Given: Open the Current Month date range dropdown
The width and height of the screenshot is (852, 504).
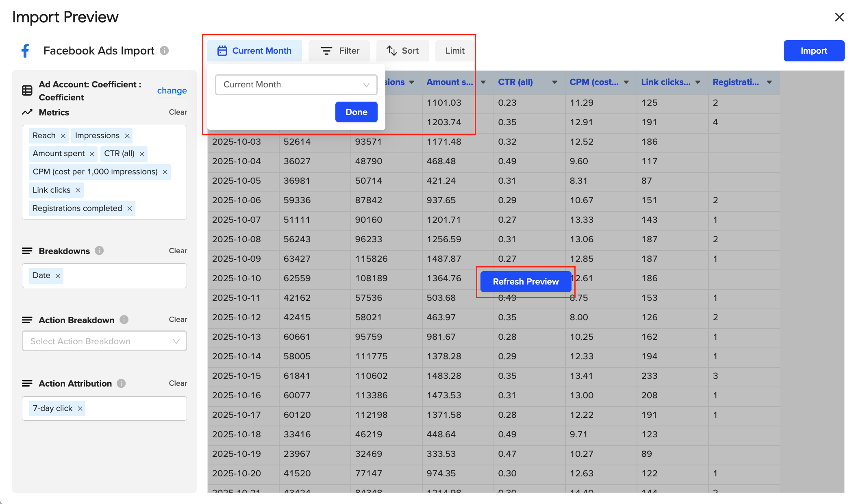Looking at the screenshot, I should [296, 85].
